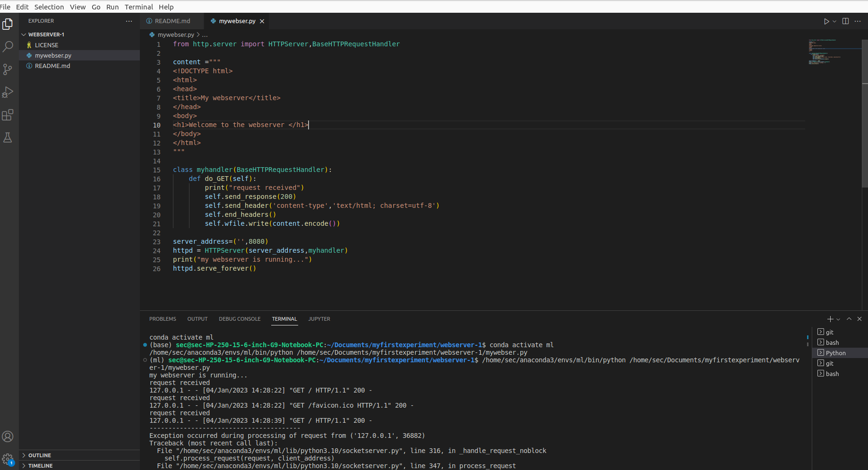Open the Source Control view
868x470 pixels.
coord(8,69)
